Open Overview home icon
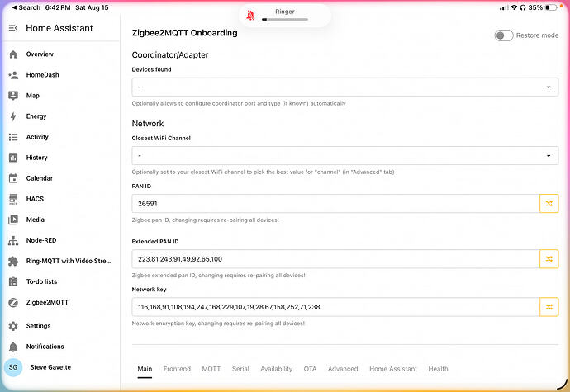570x392 pixels. pos(13,54)
